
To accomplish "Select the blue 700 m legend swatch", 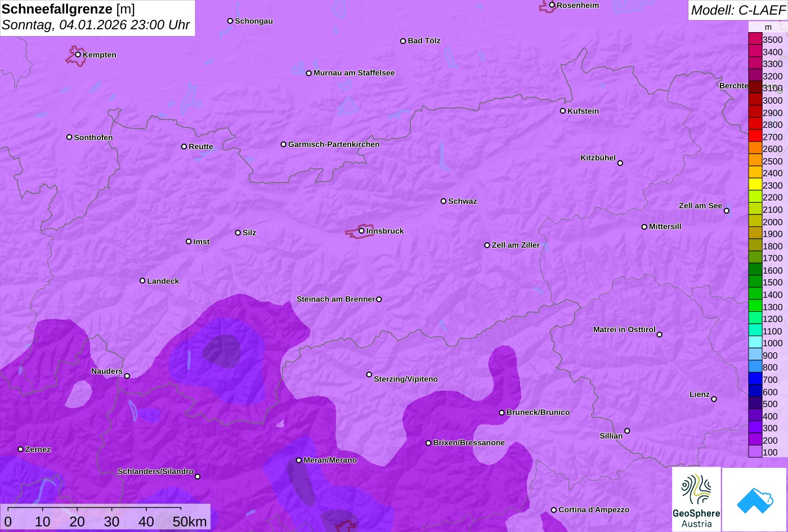I will click(x=755, y=379).
